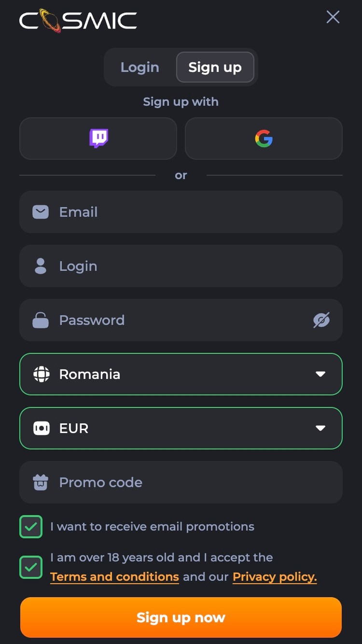Switch to the Login tab

140,67
